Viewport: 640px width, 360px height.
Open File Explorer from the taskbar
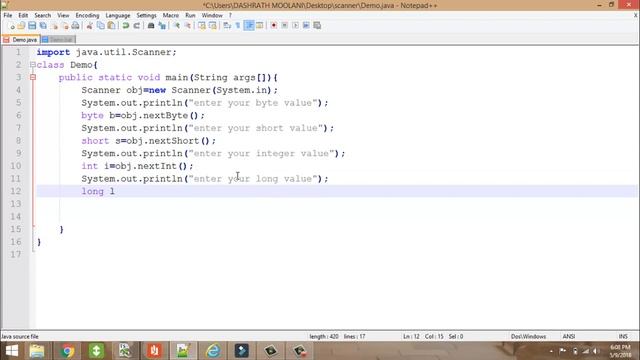(37, 351)
